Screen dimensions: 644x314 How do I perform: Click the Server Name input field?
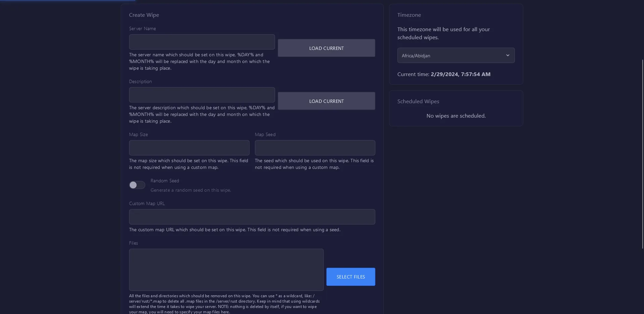point(202,42)
